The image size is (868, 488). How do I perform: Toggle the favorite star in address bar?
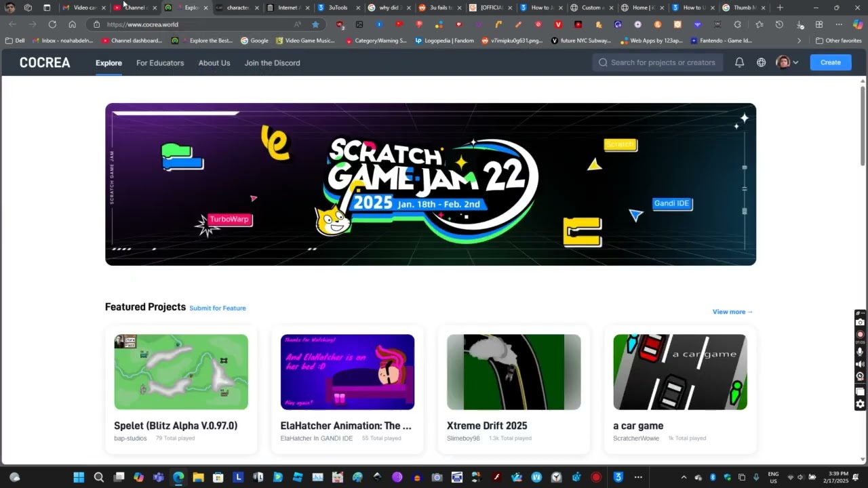pos(315,24)
